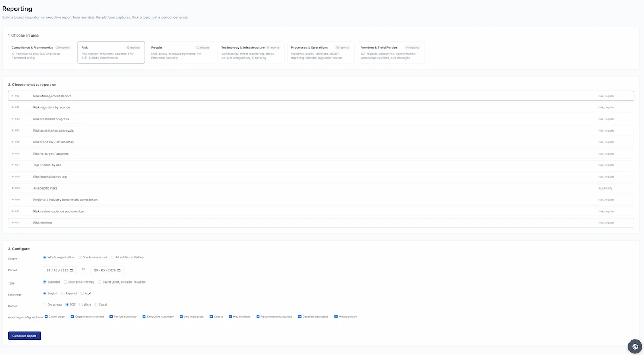
Task: Click the R-001 report code
Action: (x=16, y=96)
